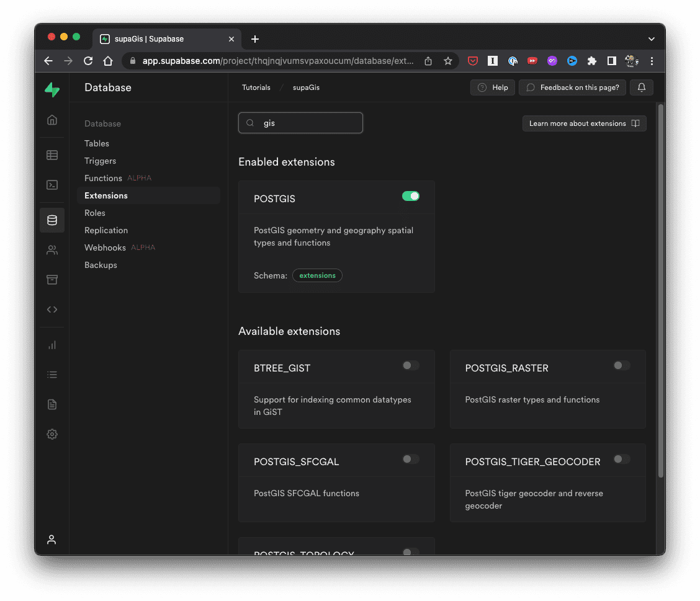Click the notifications bell icon
This screenshot has height=601, width=700.
coord(641,87)
